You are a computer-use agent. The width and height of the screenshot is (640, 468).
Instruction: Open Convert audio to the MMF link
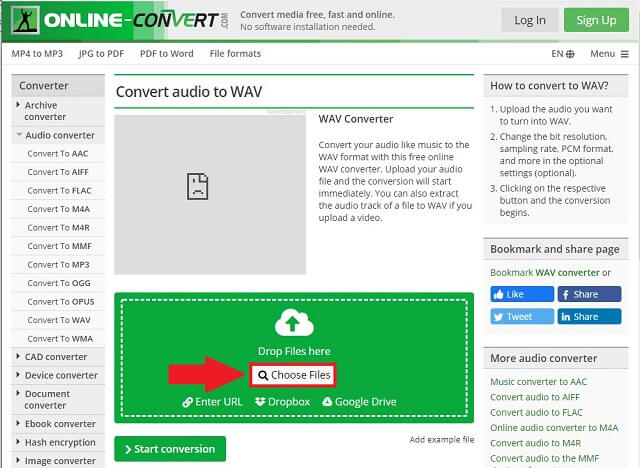pyautogui.click(x=544, y=458)
